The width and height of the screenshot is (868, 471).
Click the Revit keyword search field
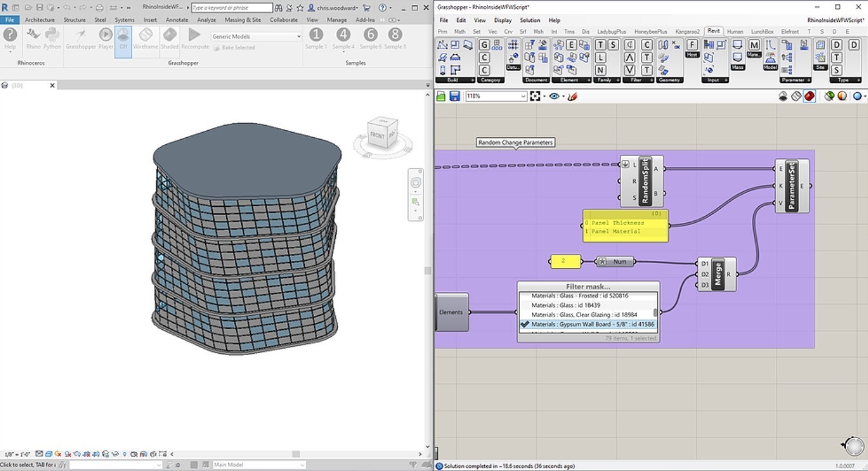point(232,8)
